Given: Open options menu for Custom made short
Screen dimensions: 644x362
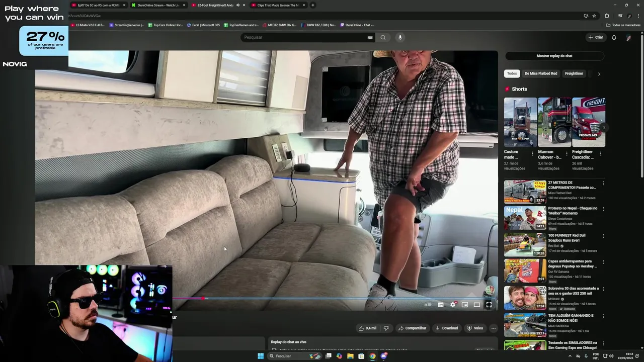Looking at the screenshot, I should pos(532,154).
